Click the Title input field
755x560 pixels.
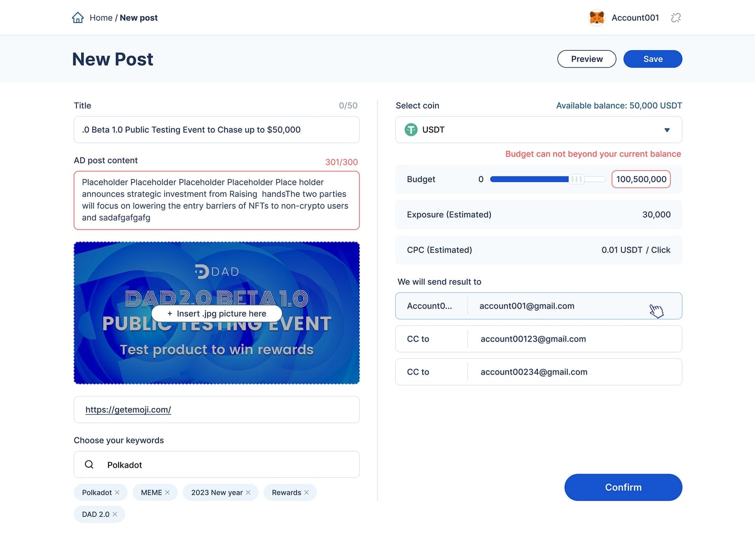point(217,129)
